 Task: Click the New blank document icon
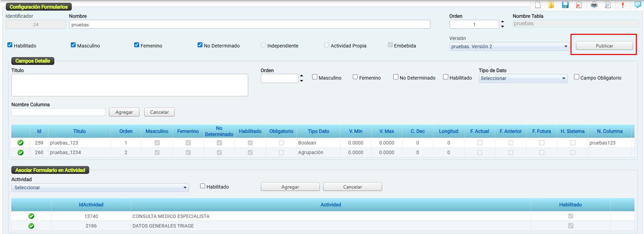(538, 5)
